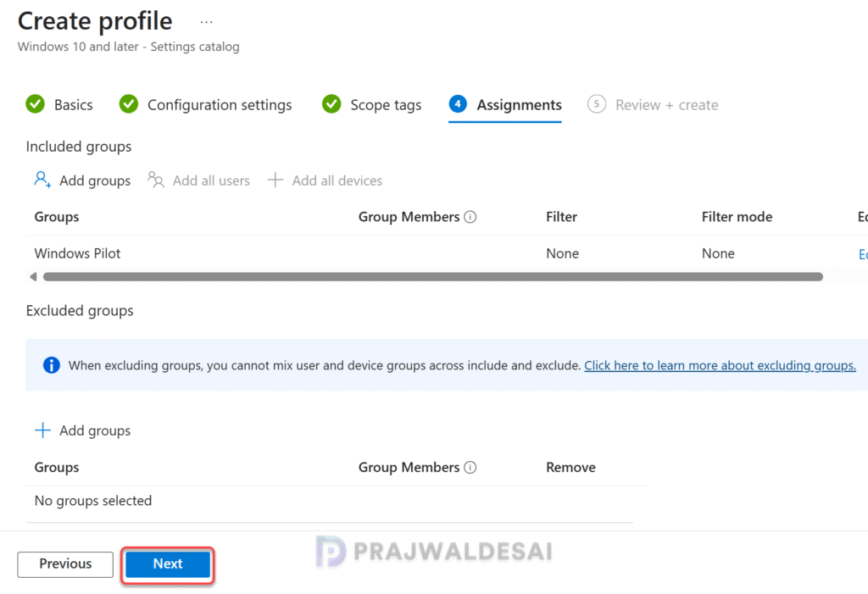Viewport: 868px width, 594px height.
Task: Switch to Configuration settings tab
Action: click(205, 104)
